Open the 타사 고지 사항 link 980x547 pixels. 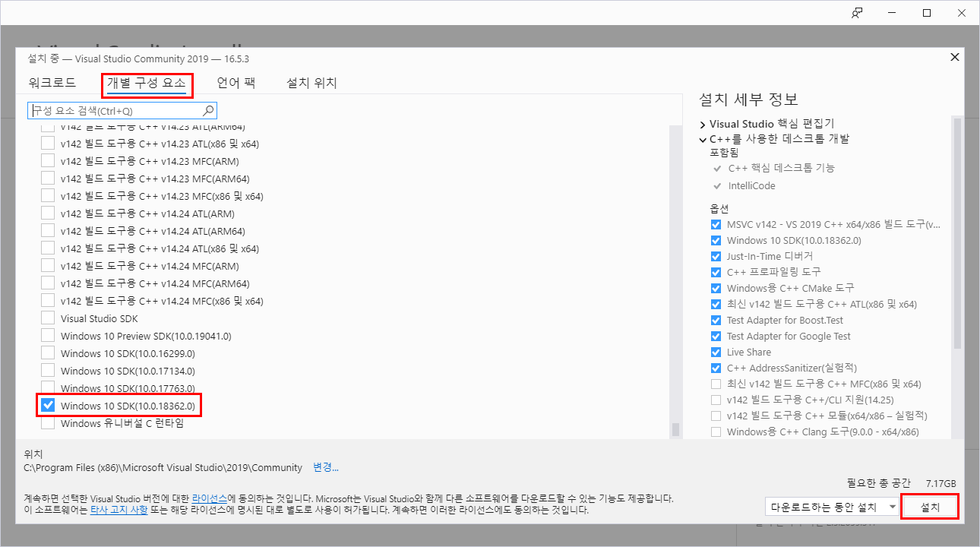119,510
